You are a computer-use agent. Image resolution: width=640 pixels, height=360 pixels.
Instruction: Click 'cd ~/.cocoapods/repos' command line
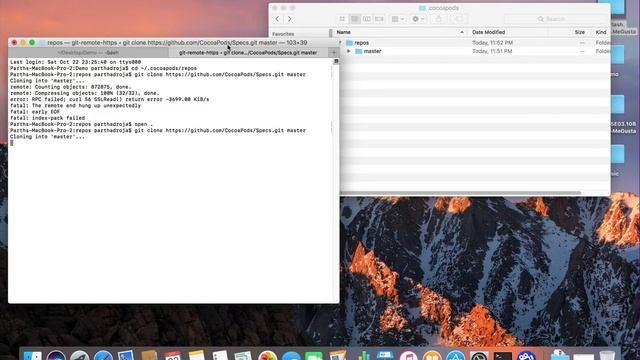[103, 68]
